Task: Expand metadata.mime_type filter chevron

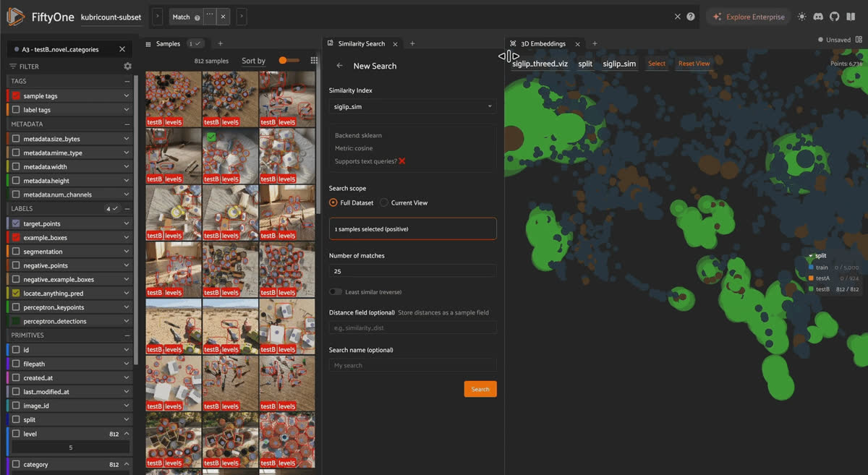Action: click(x=127, y=153)
